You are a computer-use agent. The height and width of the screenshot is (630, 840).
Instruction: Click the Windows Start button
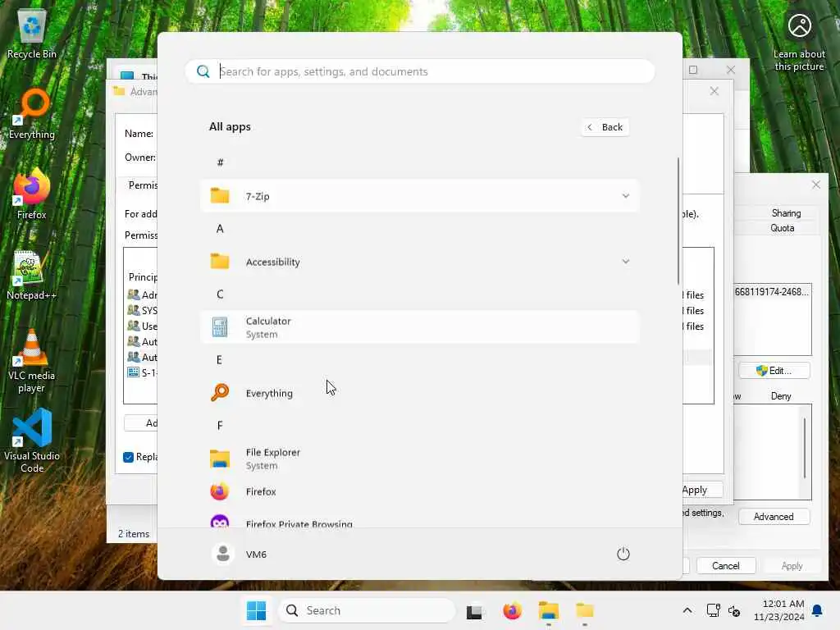[256, 610]
